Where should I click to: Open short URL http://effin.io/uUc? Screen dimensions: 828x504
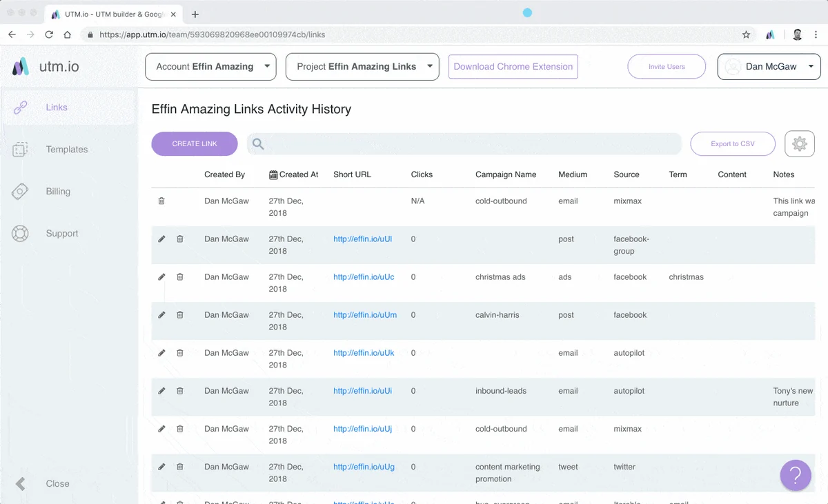(364, 277)
